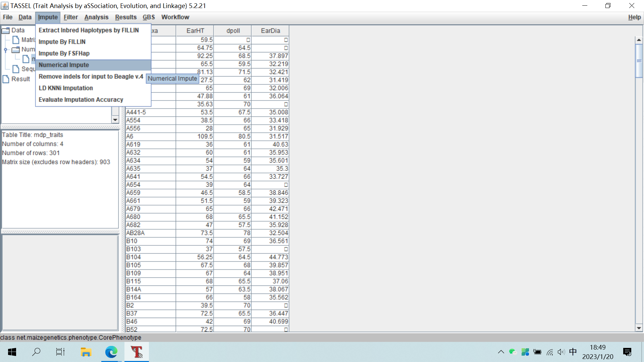Open Windows taskbar search
The width and height of the screenshot is (644, 362).
[36, 352]
